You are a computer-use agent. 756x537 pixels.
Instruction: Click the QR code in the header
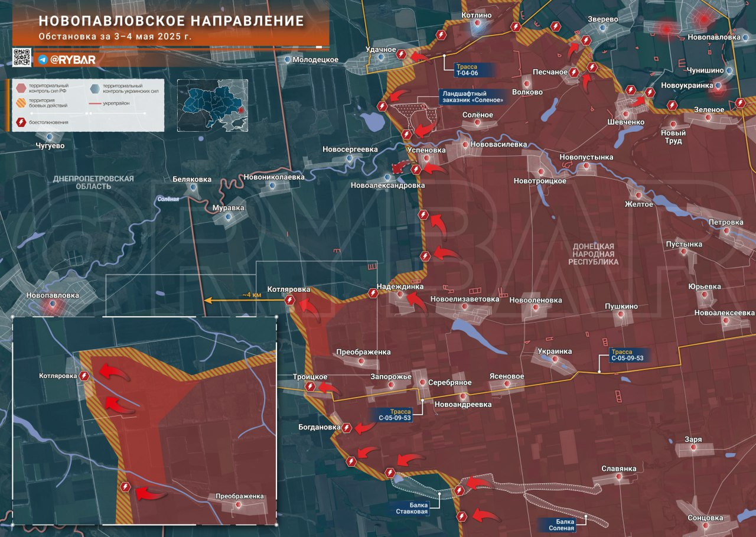(22, 57)
